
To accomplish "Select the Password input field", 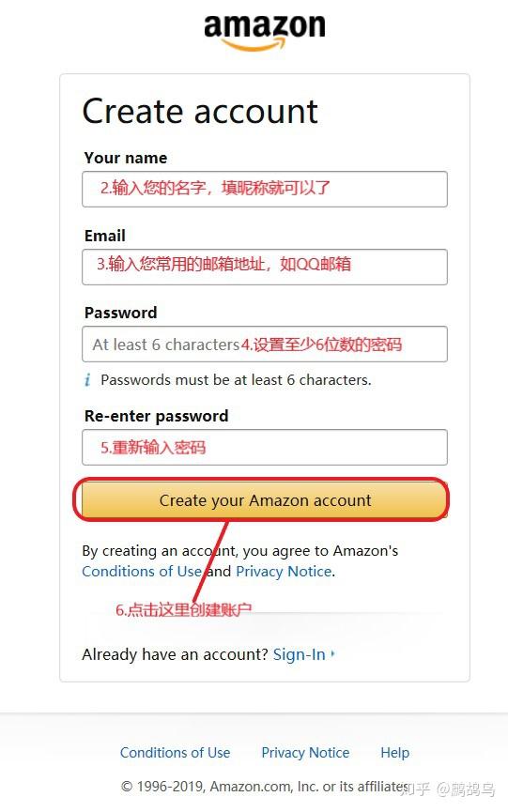I will coord(265,344).
